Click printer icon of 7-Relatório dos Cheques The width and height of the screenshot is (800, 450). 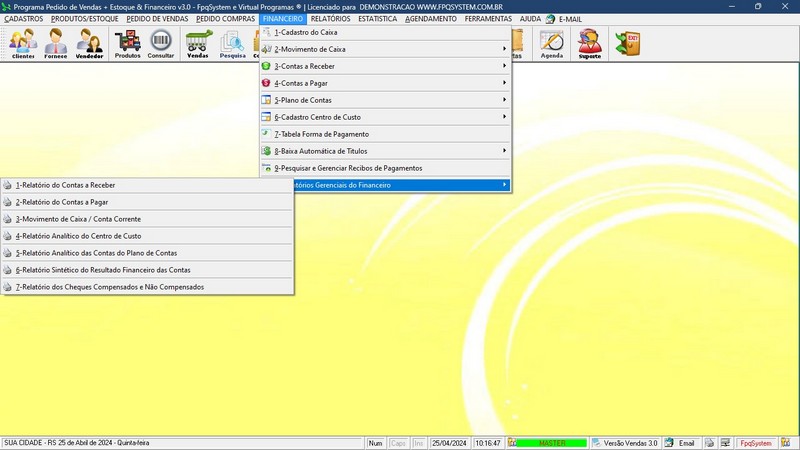[7, 287]
